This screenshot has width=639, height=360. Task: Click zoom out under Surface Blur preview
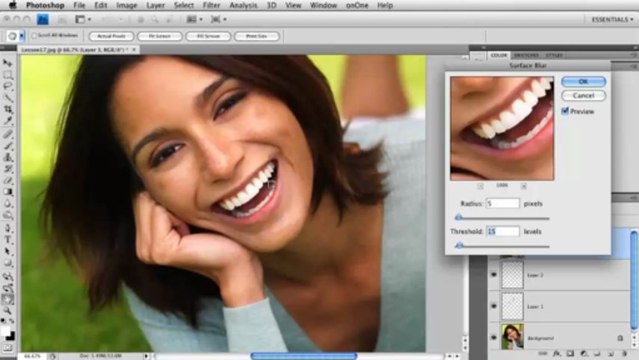(x=480, y=186)
